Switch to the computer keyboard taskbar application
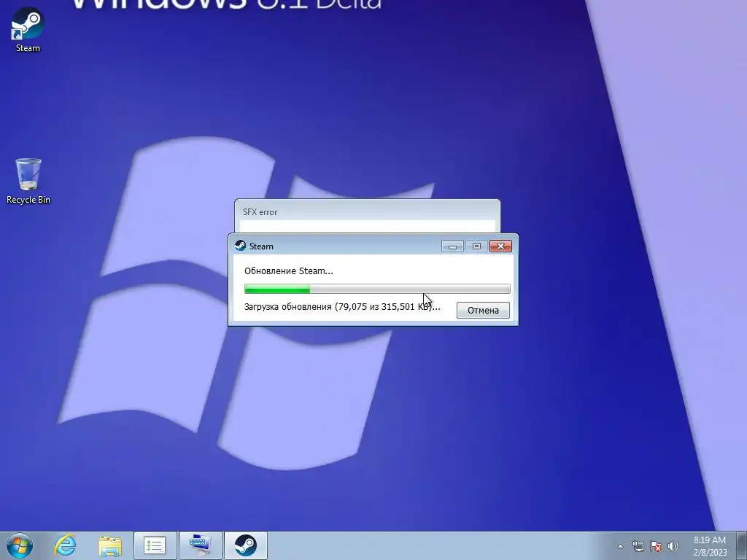 coord(200,545)
